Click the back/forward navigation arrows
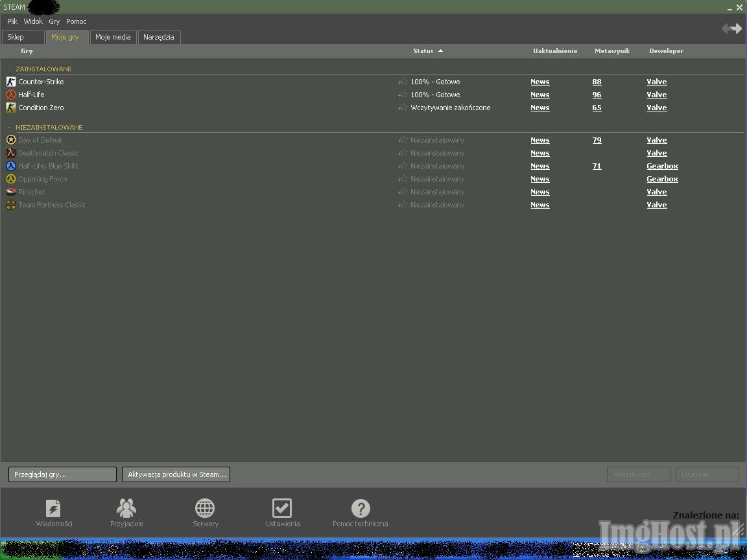This screenshot has height=560, width=747. coord(731,29)
